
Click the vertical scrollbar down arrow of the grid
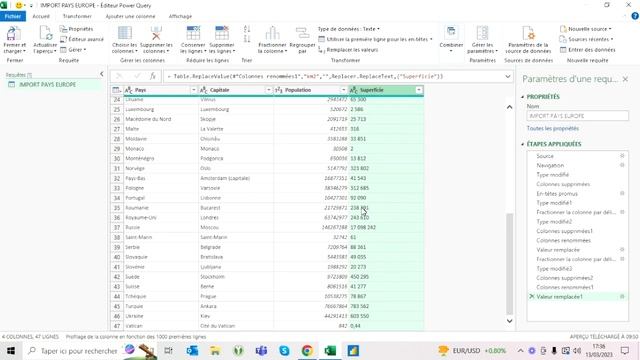pos(509,321)
